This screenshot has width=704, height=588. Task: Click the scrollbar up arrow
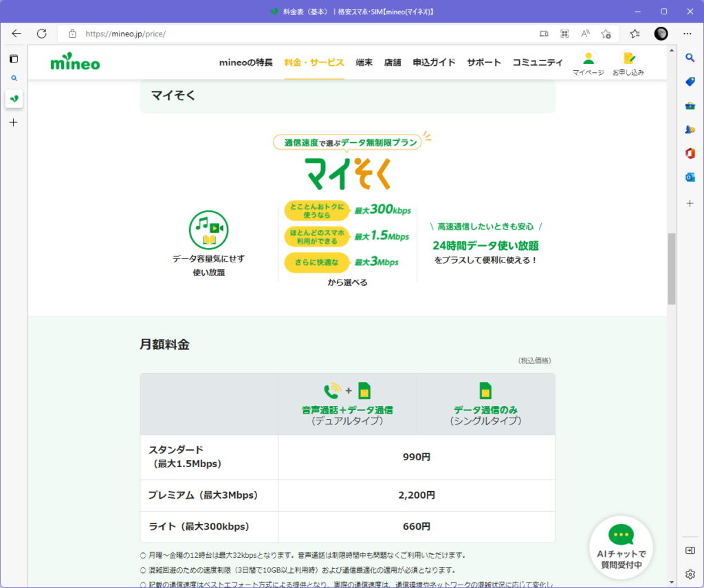(672, 50)
